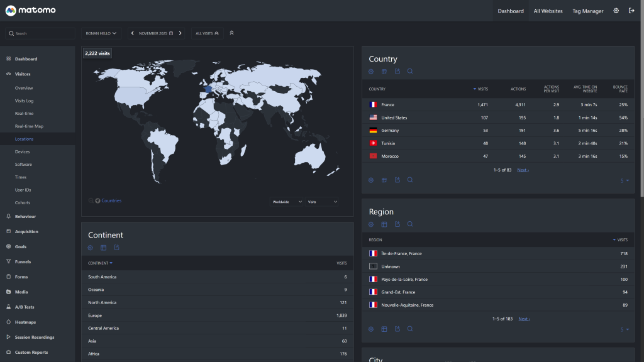Click the sidebar Search field

pyautogui.click(x=42, y=33)
